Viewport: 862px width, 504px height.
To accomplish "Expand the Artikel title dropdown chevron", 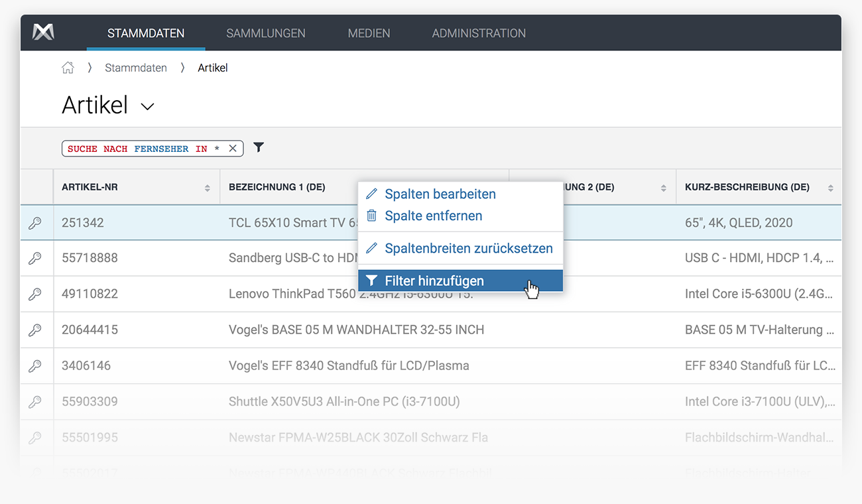I will click(x=147, y=107).
